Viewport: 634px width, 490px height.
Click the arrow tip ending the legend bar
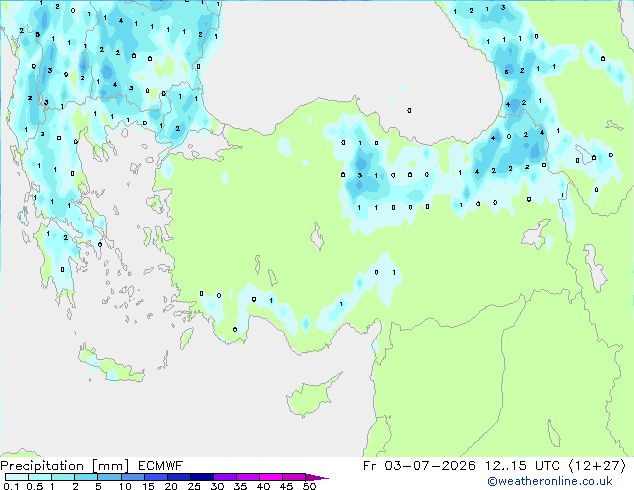317,477
